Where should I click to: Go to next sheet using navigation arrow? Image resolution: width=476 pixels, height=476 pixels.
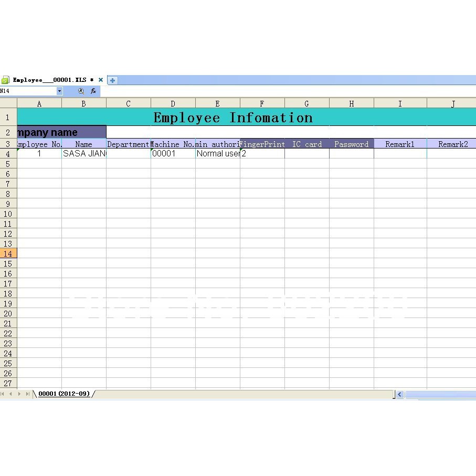(x=19, y=394)
